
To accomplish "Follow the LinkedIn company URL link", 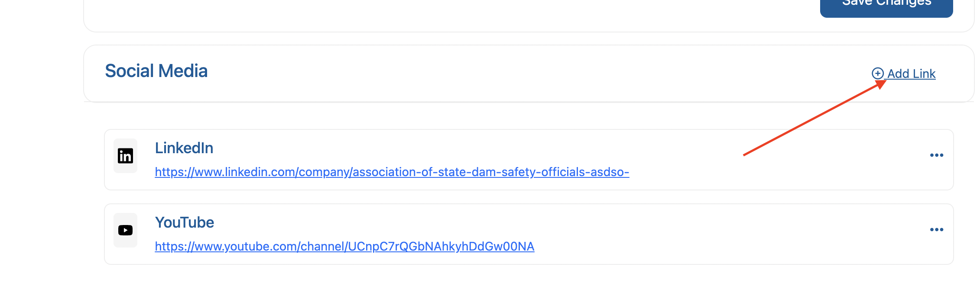I will (392, 172).
